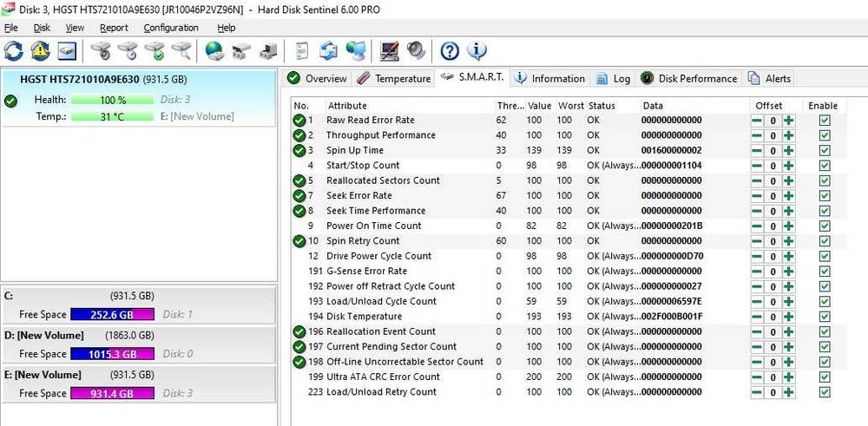
Task: Toggle Enable checkbox for Ultra ATA CRC Error Count
Action: [x=825, y=377]
